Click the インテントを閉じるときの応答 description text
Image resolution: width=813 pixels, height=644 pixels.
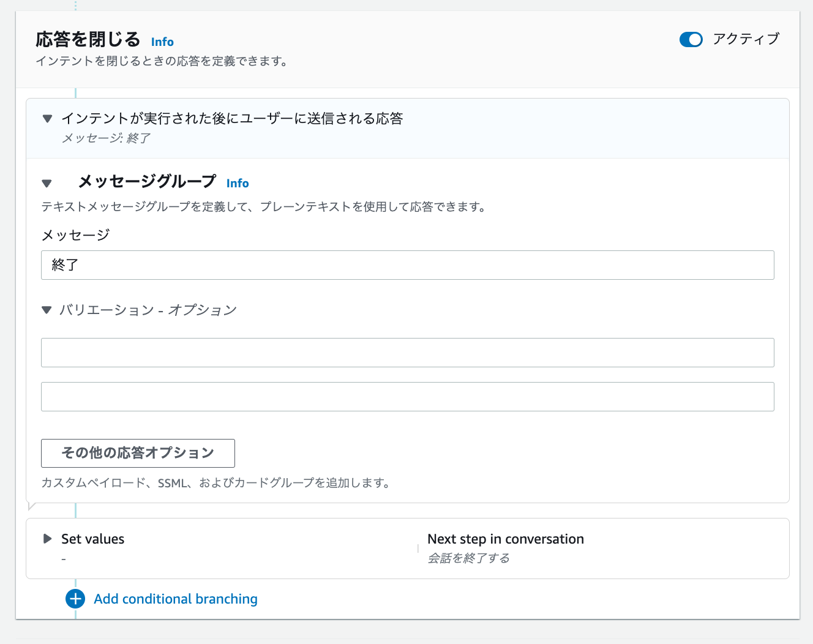tap(162, 61)
